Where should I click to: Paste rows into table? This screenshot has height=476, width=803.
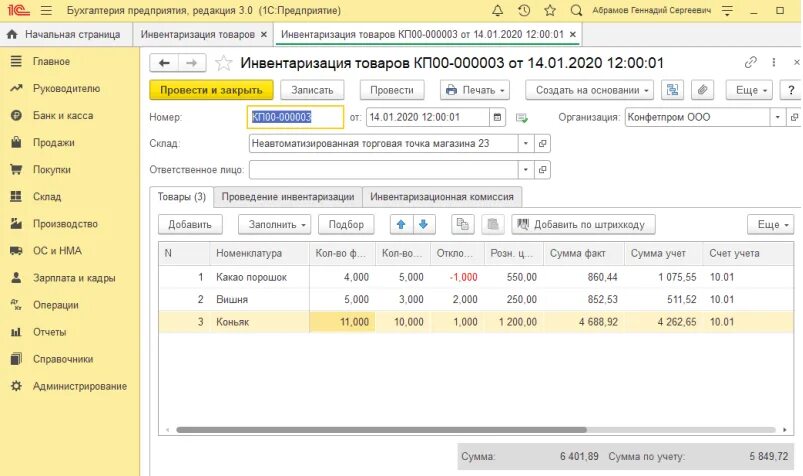[x=493, y=224]
